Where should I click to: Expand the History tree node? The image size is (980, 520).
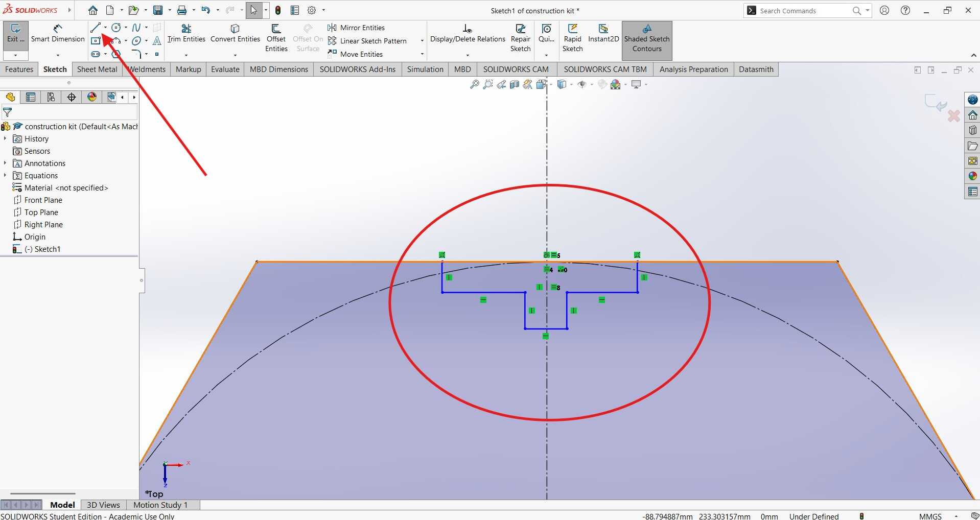[x=5, y=138]
